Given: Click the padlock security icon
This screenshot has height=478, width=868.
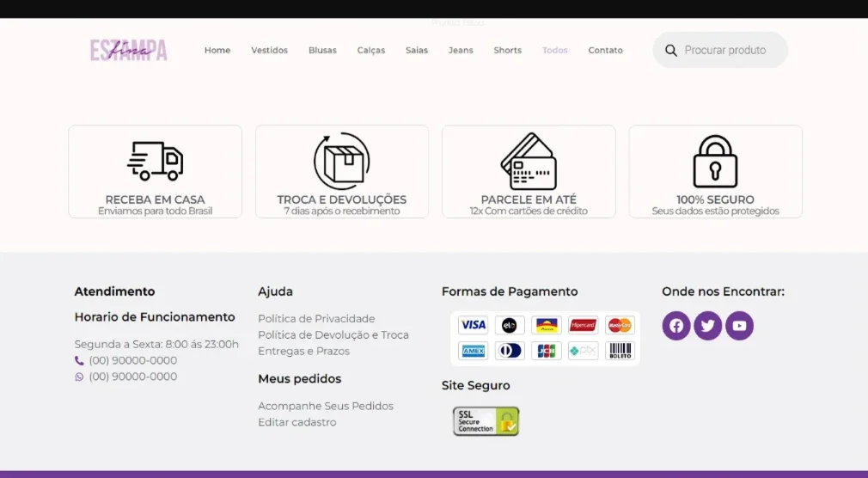Looking at the screenshot, I should 715,161.
